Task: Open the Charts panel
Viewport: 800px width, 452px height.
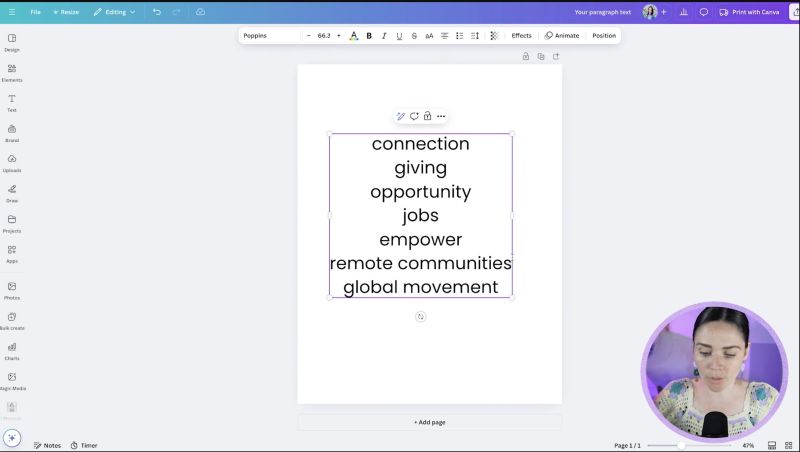Action: click(x=12, y=351)
